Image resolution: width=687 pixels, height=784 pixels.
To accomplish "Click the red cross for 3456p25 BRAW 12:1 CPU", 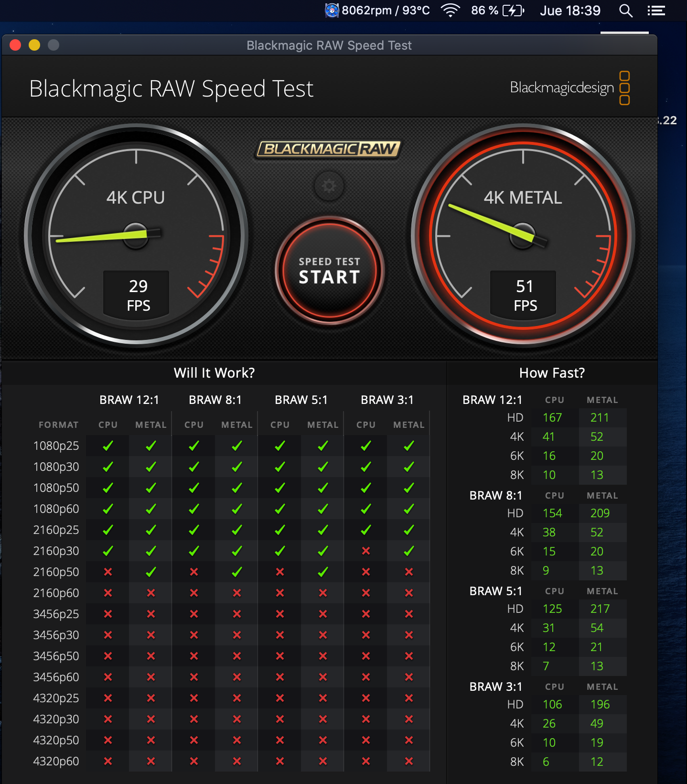I will (108, 614).
